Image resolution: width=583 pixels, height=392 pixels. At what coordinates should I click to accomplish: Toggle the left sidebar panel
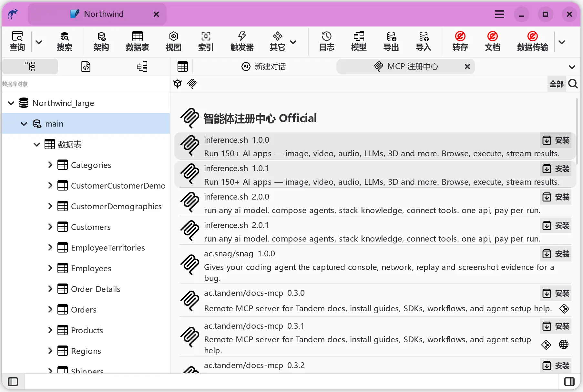pyautogui.click(x=13, y=382)
